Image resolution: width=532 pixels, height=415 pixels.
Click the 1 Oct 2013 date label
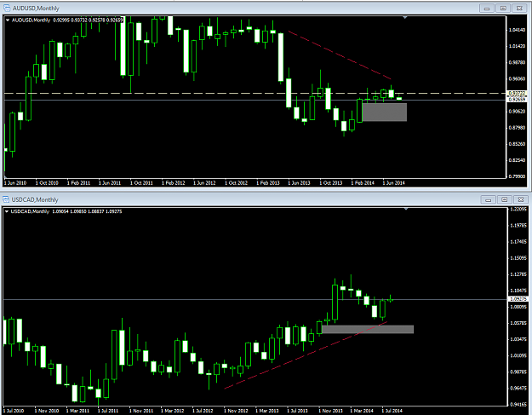[331, 183]
